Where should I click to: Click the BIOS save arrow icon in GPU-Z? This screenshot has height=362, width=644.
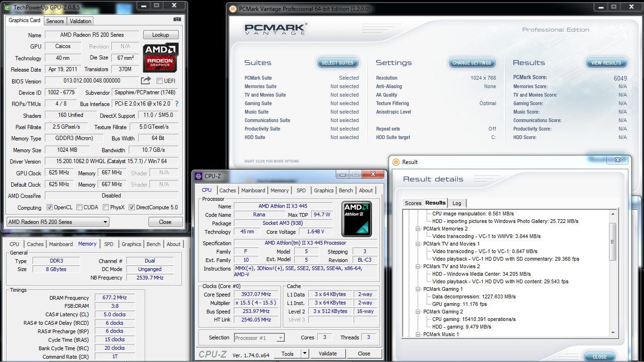[146, 81]
